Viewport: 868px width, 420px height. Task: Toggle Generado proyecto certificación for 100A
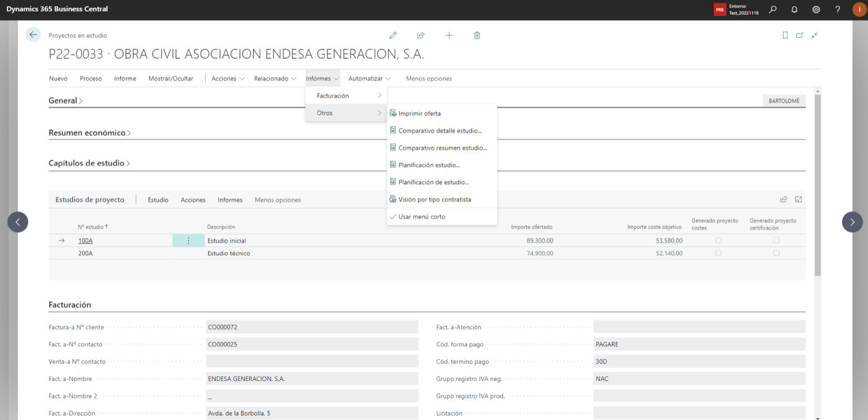pos(776,240)
